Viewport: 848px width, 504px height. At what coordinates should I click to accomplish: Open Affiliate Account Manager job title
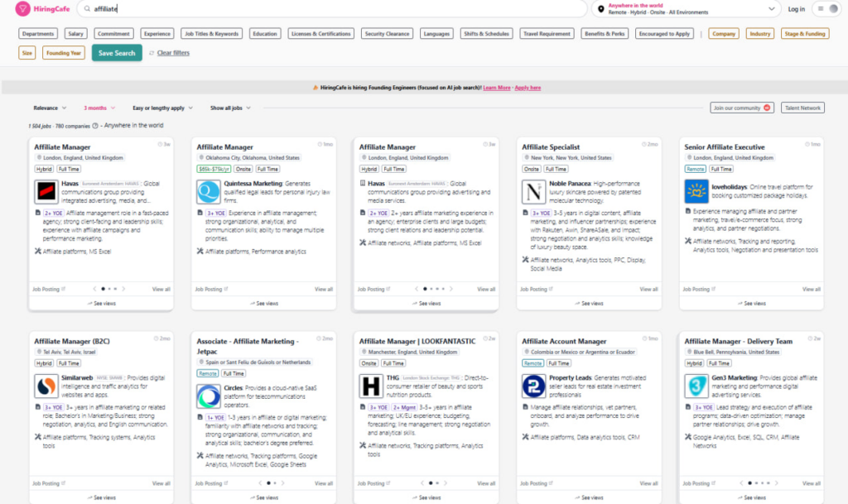point(564,342)
